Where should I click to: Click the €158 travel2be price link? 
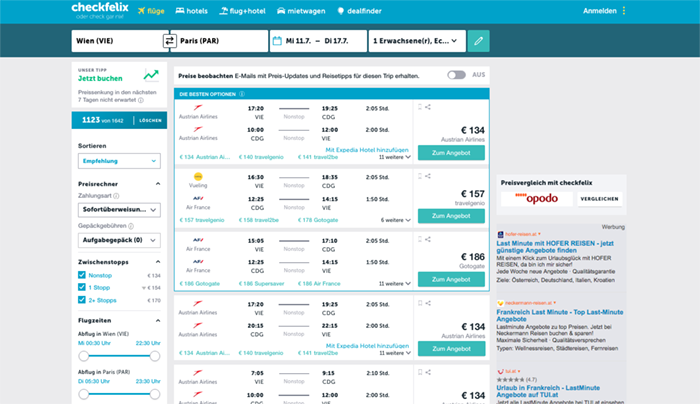pos(258,220)
